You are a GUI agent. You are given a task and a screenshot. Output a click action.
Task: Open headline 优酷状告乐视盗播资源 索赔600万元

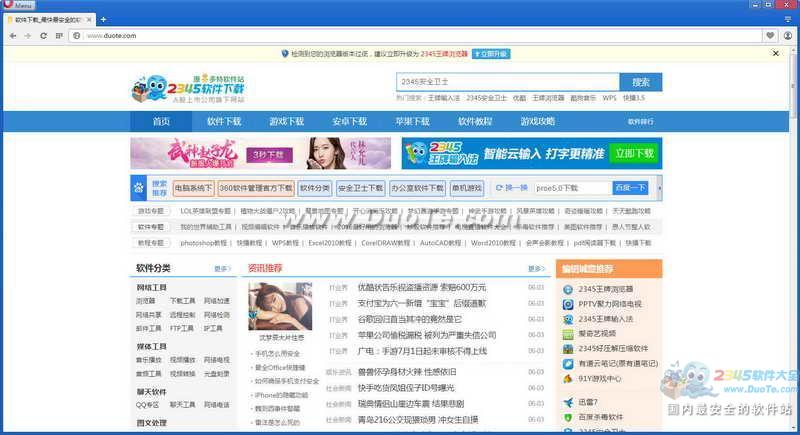click(422, 288)
